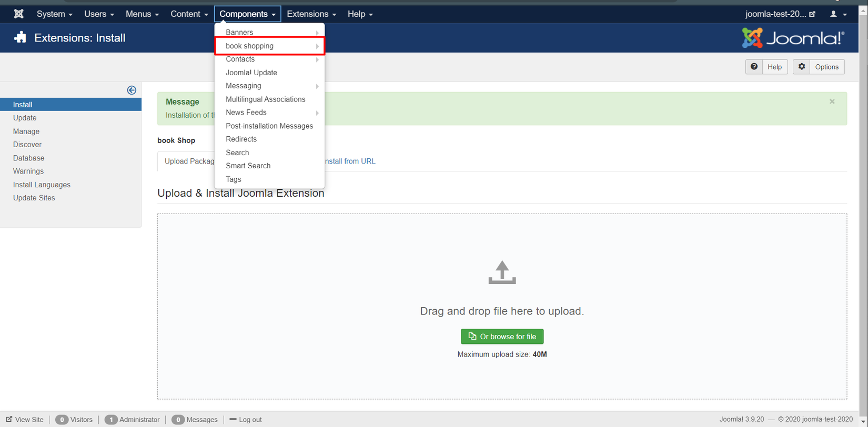Collapse the sidebar with the arrow toggle icon
The image size is (868, 427).
[132, 90]
